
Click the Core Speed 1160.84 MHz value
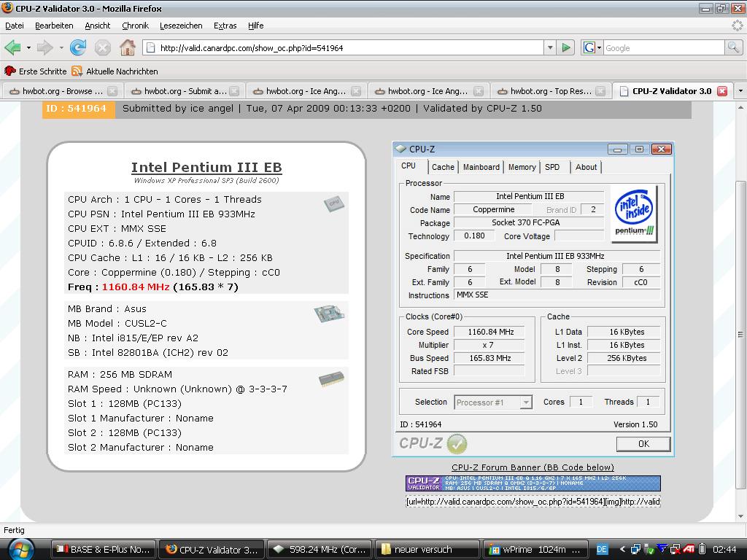[x=490, y=332]
